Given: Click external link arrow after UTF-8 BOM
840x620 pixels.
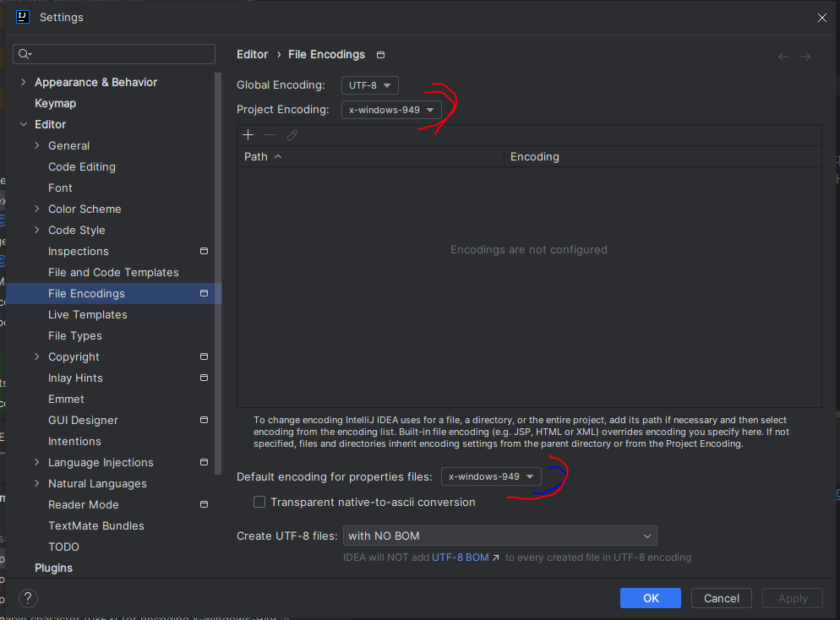Looking at the screenshot, I should click(x=495, y=557).
